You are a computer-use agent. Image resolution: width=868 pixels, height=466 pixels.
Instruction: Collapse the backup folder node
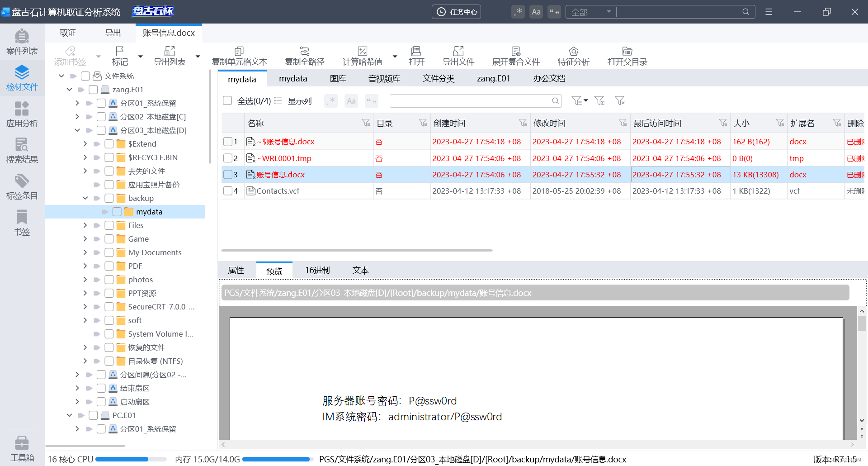[x=85, y=198]
